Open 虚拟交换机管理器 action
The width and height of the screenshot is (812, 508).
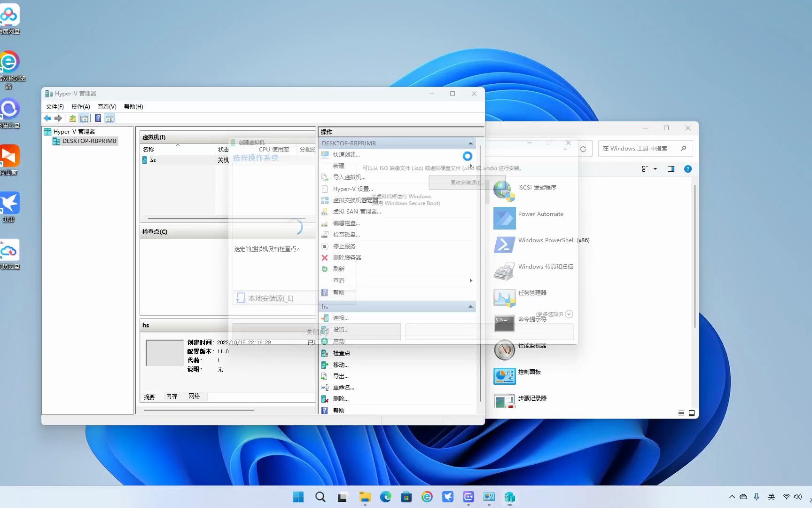(x=358, y=200)
